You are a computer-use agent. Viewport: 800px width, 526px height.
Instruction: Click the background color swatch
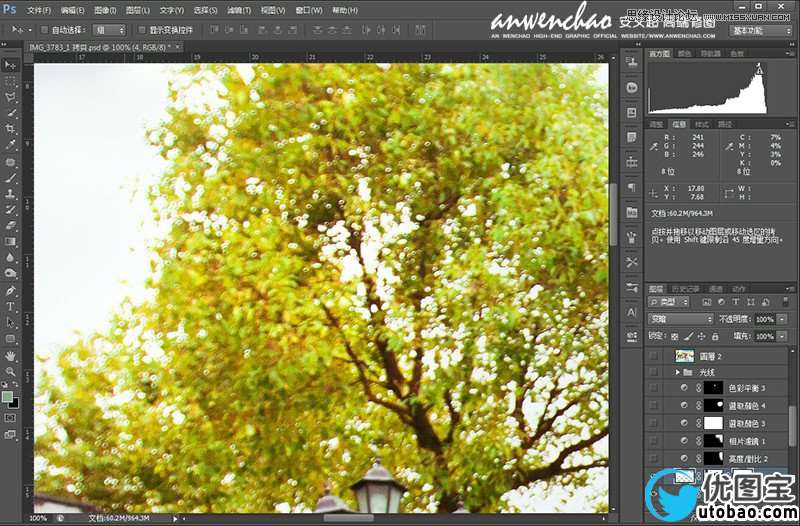pos(14,404)
